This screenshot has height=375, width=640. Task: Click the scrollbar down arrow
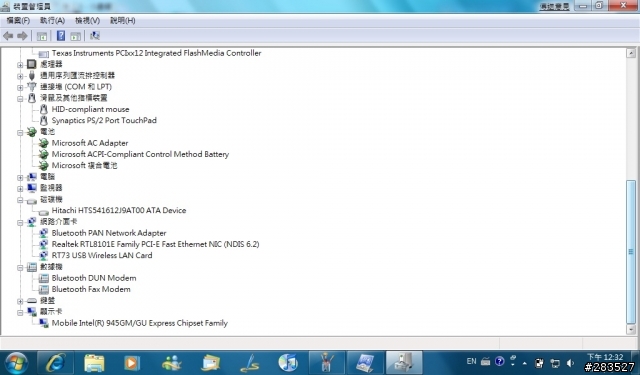pyautogui.click(x=631, y=329)
